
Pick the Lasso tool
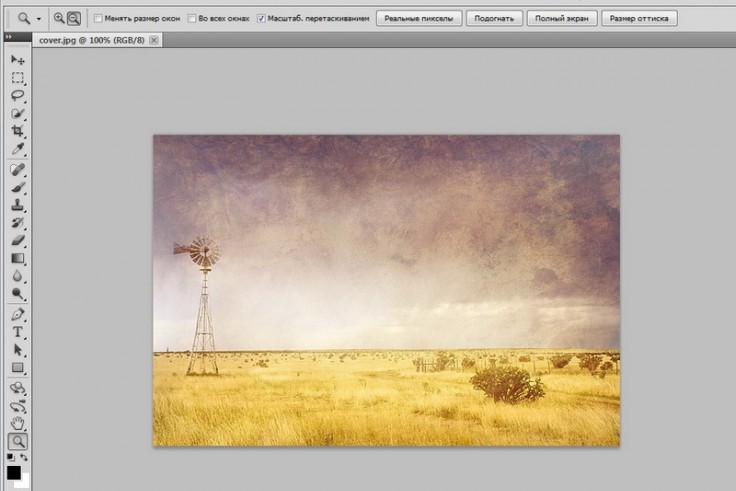(x=18, y=96)
